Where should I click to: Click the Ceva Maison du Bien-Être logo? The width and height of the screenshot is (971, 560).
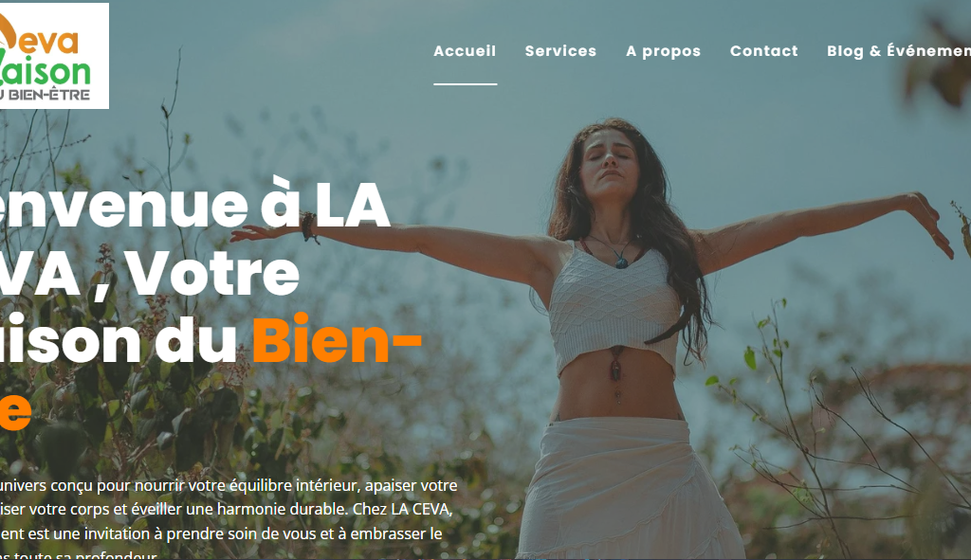point(54,56)
